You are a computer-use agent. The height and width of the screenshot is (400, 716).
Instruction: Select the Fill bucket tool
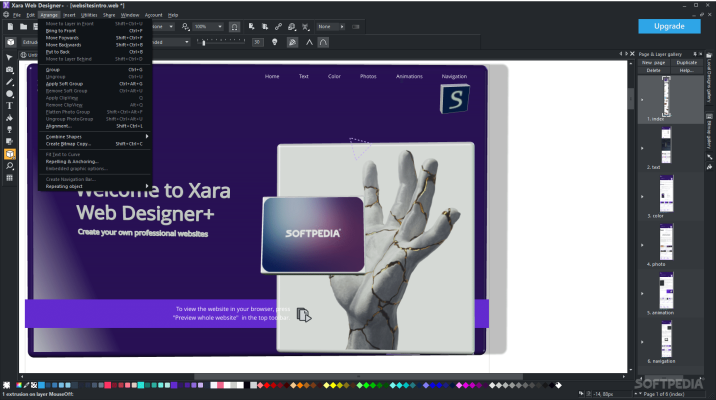tap(9, 118)
